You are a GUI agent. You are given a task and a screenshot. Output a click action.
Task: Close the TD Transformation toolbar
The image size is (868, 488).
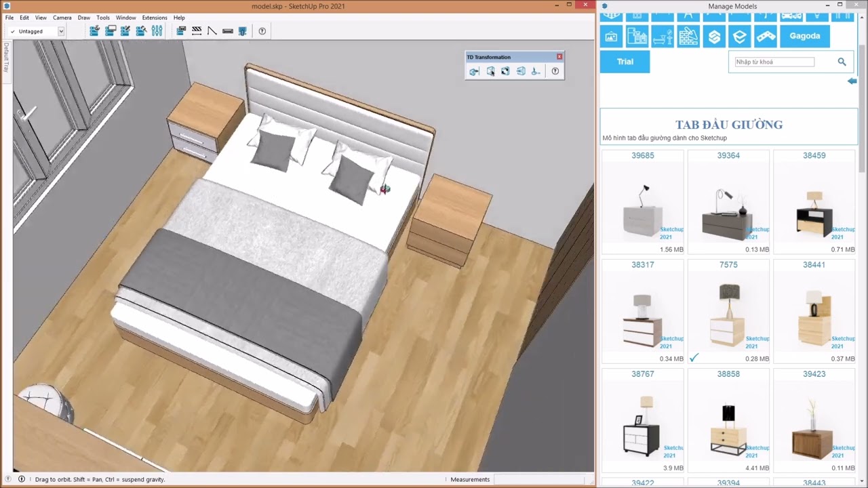[x=559, y=57]
